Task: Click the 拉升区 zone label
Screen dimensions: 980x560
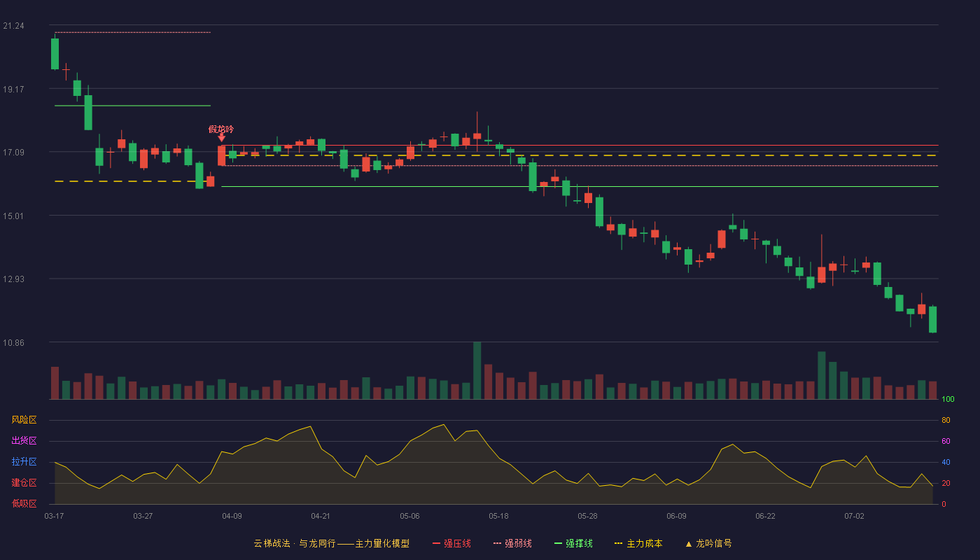Action: point(24,462)
